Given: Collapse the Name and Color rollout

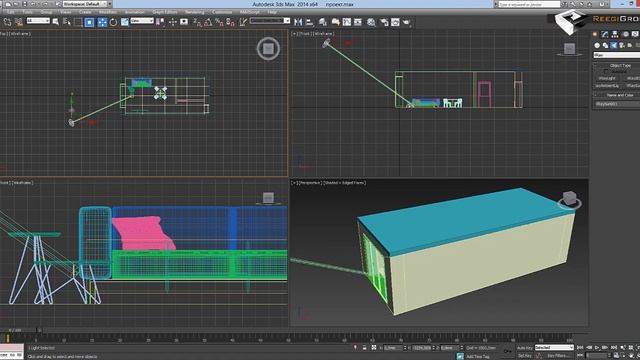Looking at the screenshot, I should pos(620,95).
